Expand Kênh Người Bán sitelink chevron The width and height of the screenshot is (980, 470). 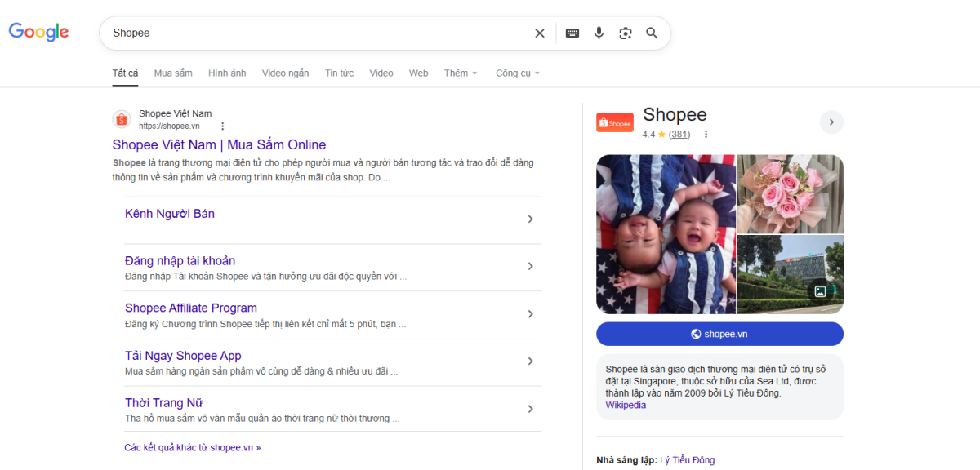tap(530, 219)
